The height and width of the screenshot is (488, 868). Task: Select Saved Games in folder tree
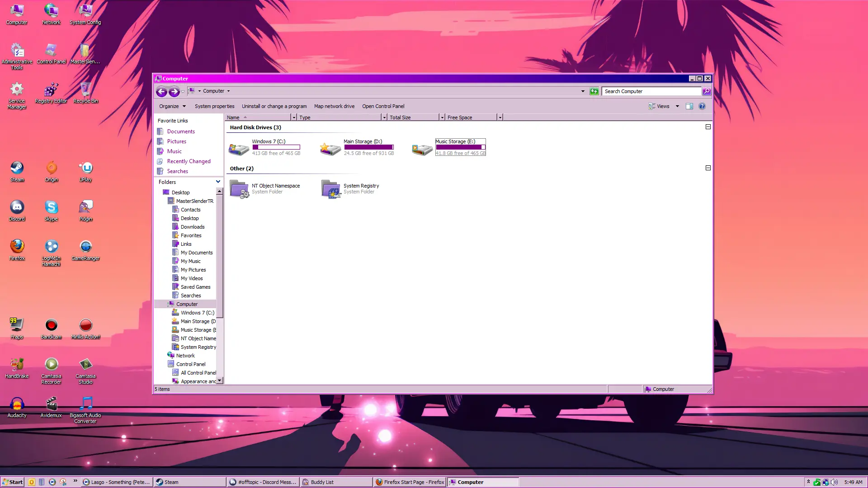195,287
